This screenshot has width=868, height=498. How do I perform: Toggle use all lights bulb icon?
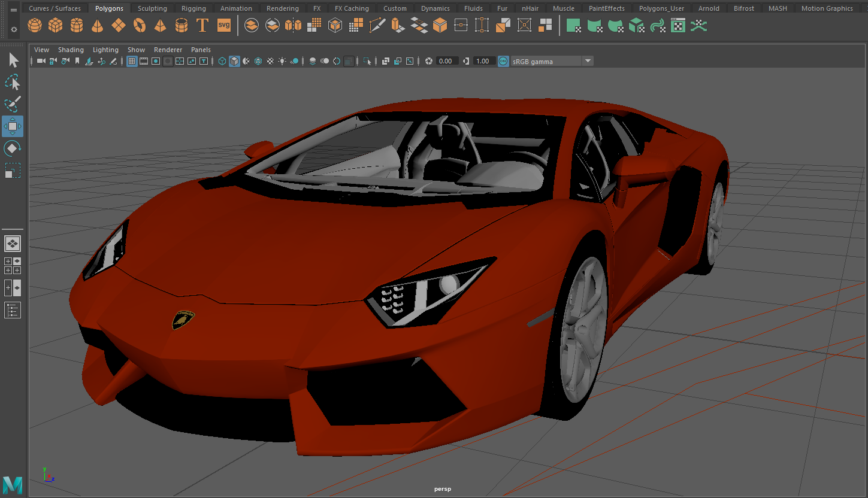(282, 61)
